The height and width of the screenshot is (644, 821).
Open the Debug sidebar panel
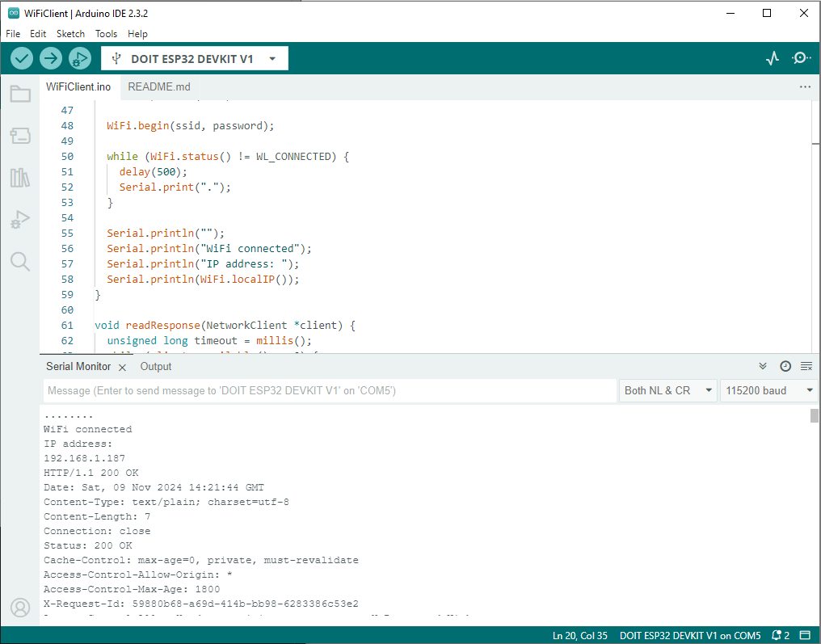pos(20,219)
